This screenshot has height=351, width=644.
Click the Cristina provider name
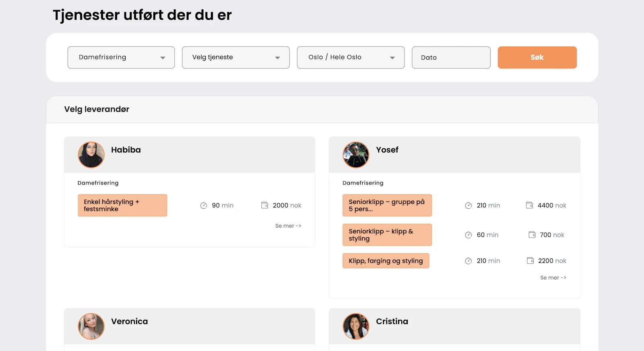tap(392, 322)
